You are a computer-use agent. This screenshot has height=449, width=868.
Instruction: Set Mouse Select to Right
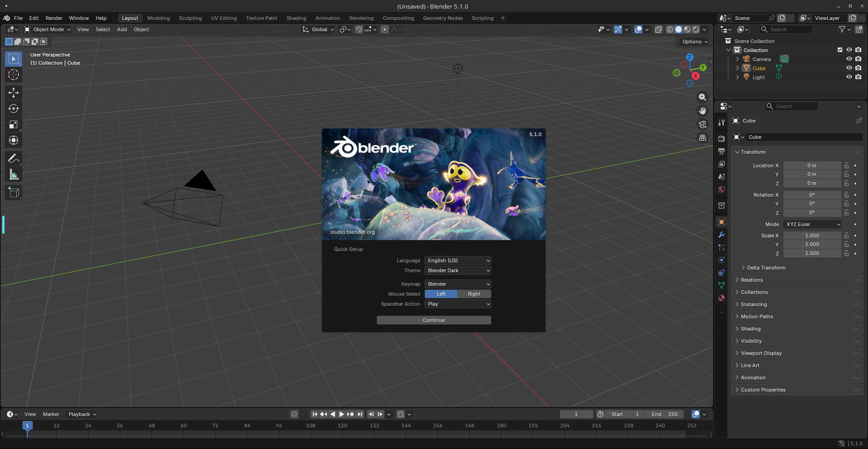point(474,294)
